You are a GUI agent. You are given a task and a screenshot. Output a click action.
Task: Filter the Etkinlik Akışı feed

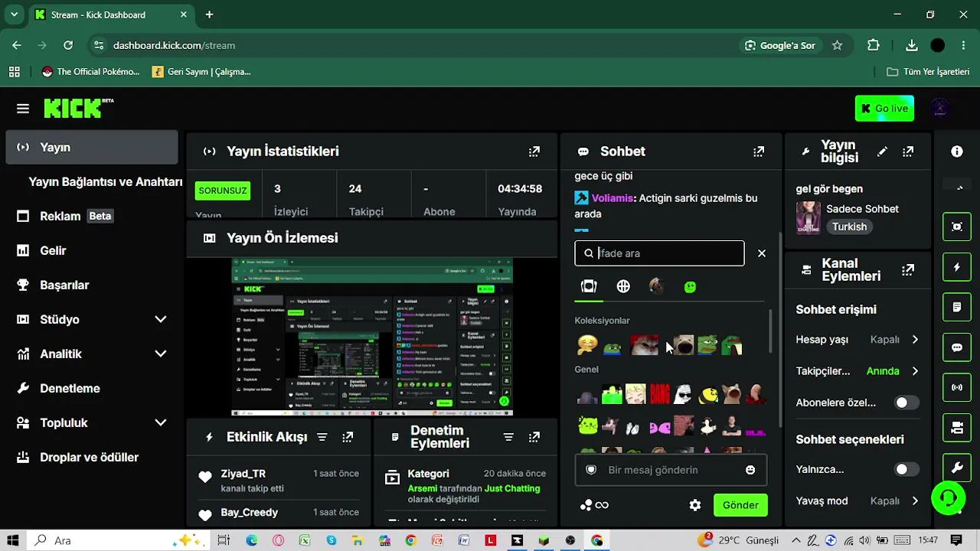coord(322,437)
